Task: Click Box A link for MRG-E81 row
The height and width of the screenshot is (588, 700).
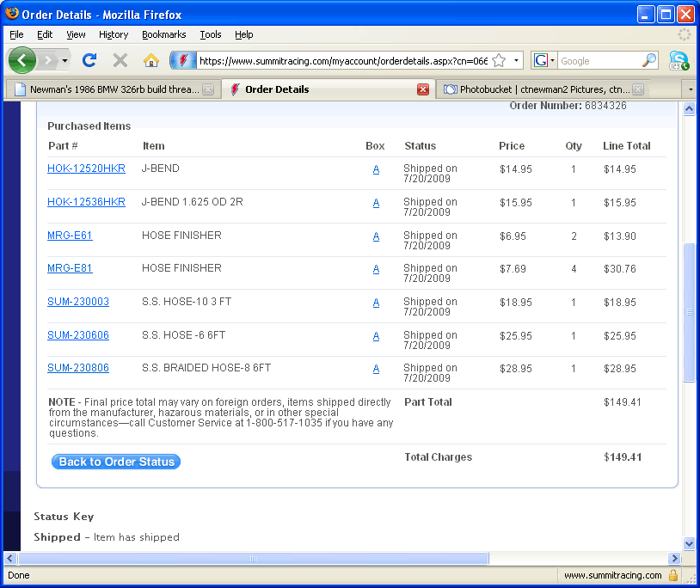Action: (376, 269)
